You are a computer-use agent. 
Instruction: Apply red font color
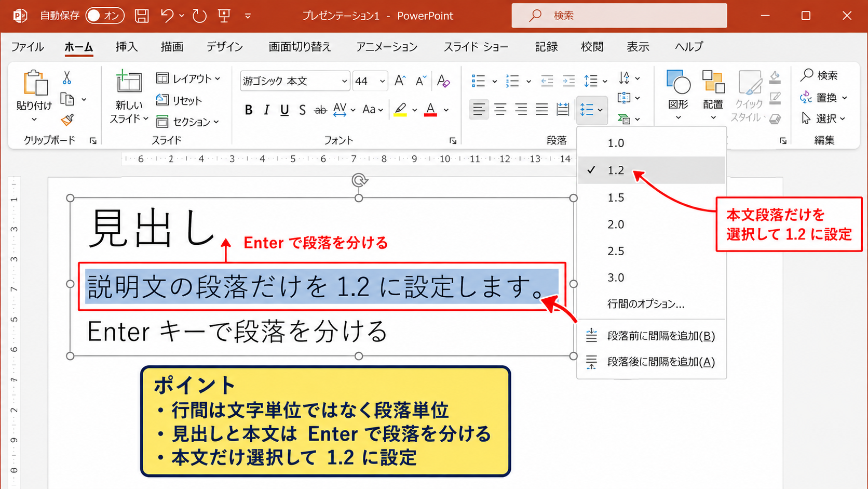[x=430, y=110]
